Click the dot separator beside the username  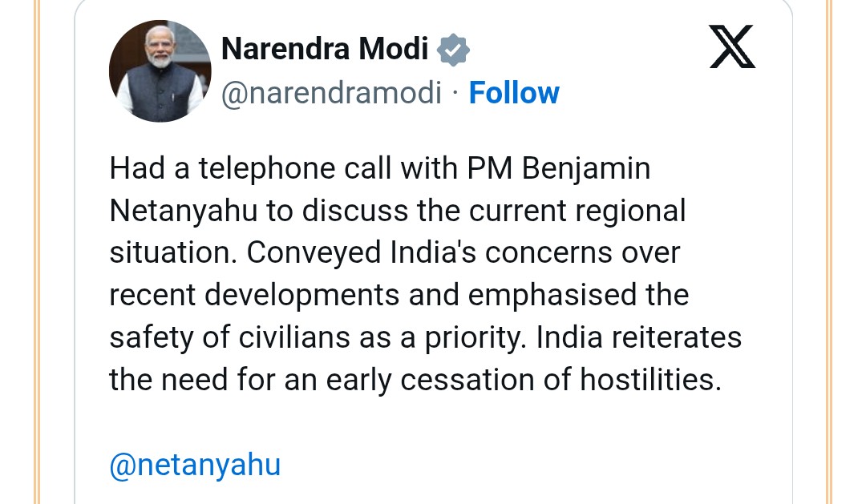click(455, 92)
